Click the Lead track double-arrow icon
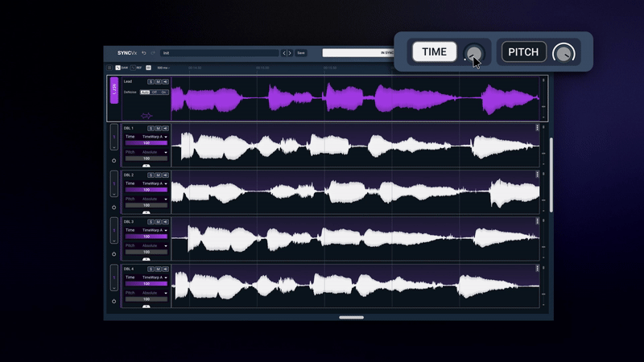This screenshot has height=362, width=644. click(x=147, y=116)
